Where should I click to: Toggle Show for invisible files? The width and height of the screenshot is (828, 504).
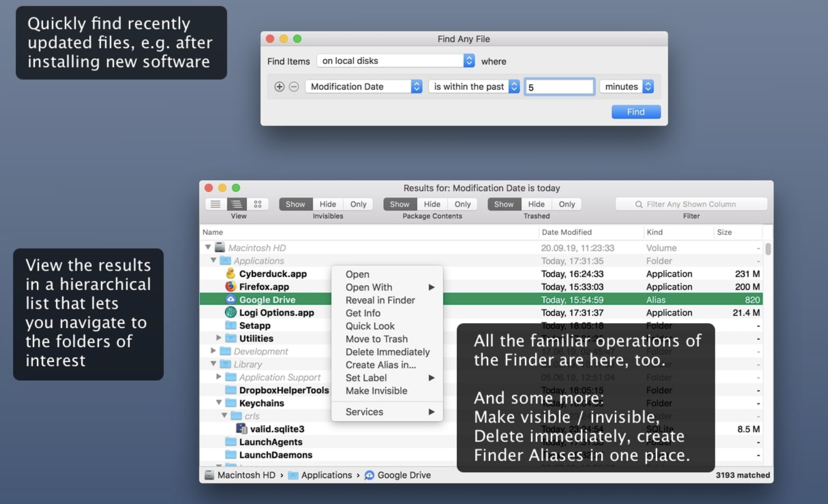click(295, 204)
